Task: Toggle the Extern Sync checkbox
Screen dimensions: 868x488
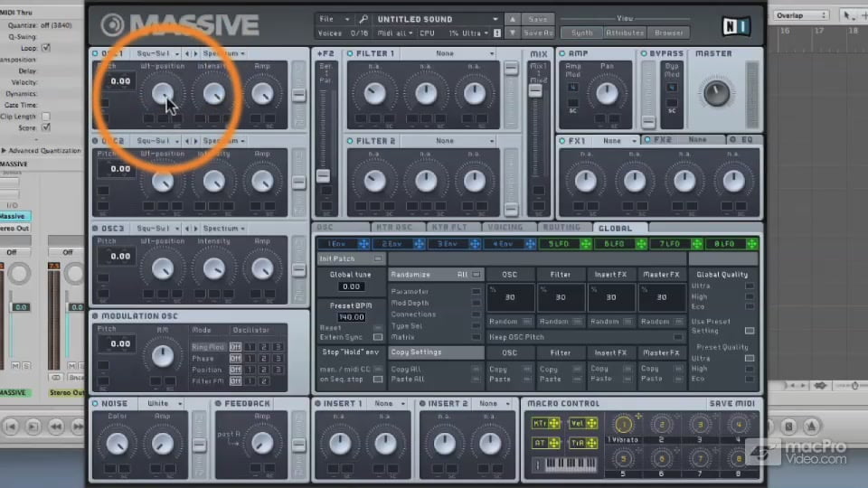Action: [378, 337]
